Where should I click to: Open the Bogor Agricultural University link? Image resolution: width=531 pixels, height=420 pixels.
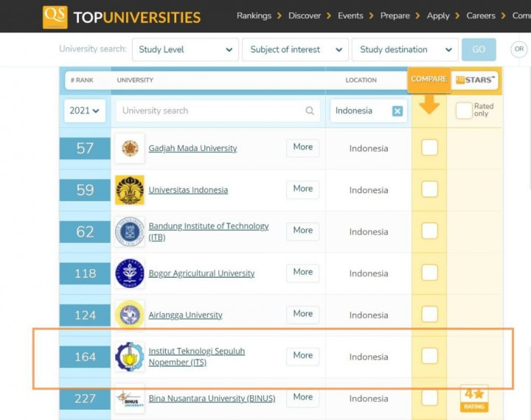pos(201,273)
